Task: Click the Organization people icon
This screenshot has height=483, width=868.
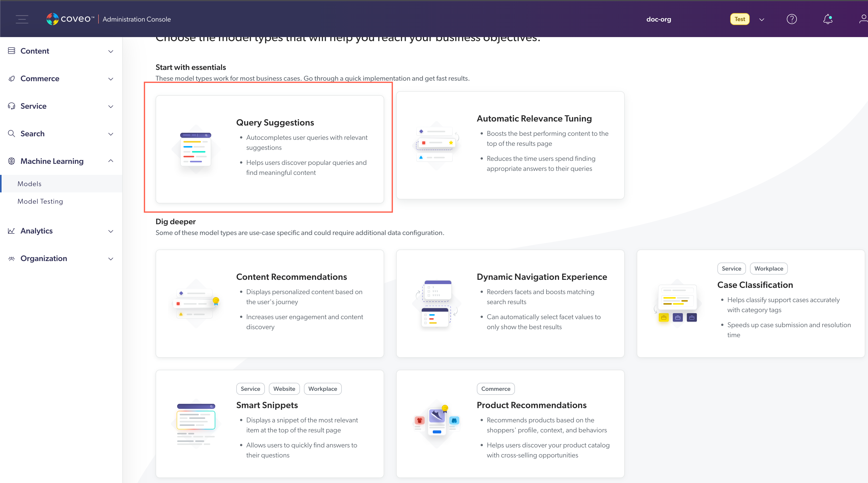Action: tap(12, 258)
